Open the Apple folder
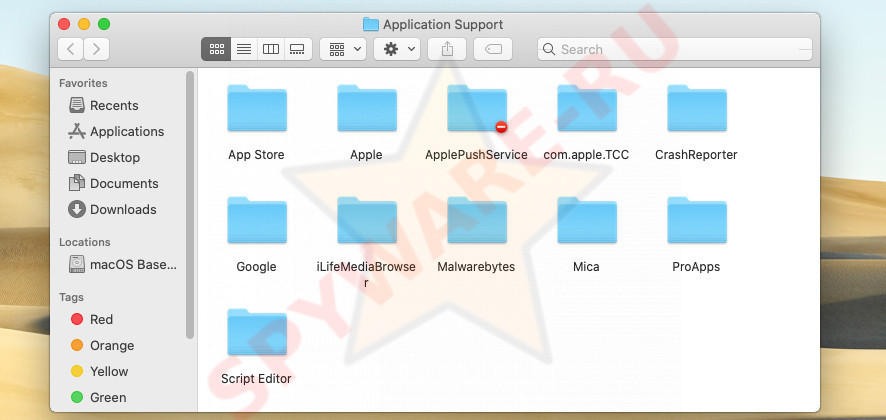The height and width of the screenshot is (420, 886). click(x=367, y=109)
